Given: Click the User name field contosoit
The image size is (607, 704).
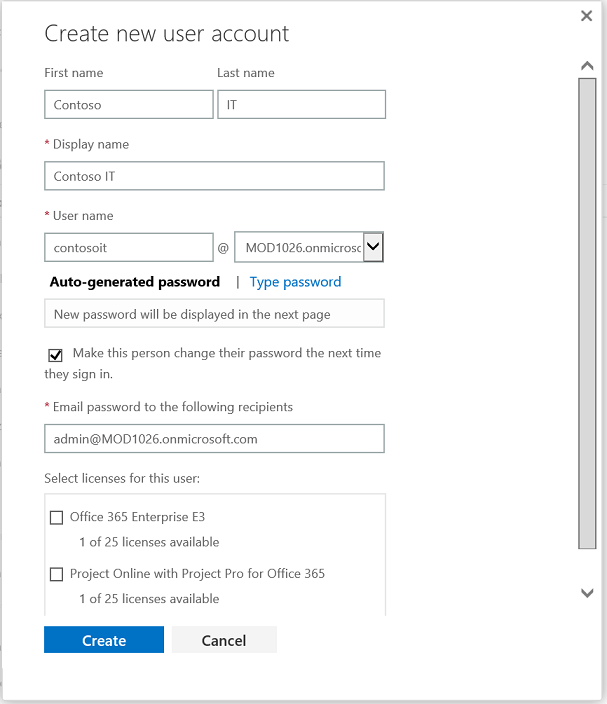Looking at the screenshot, I should (x=128, y=247).
